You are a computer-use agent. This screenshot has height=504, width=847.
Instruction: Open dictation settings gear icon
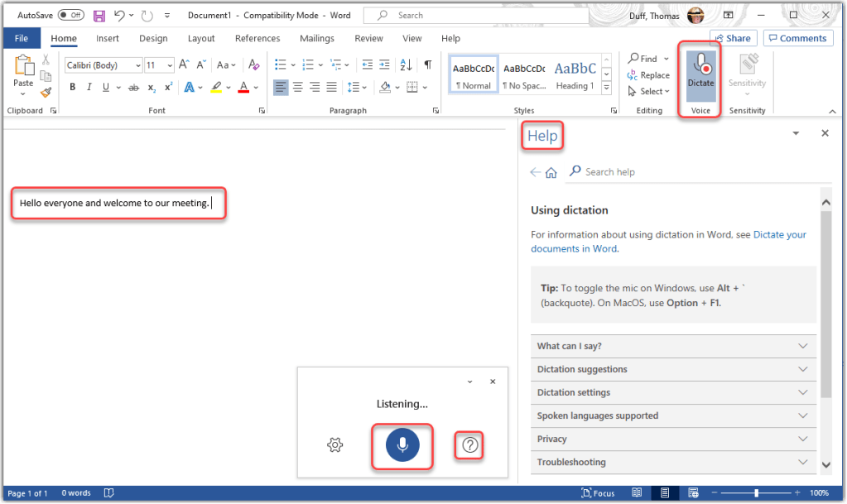334,445
